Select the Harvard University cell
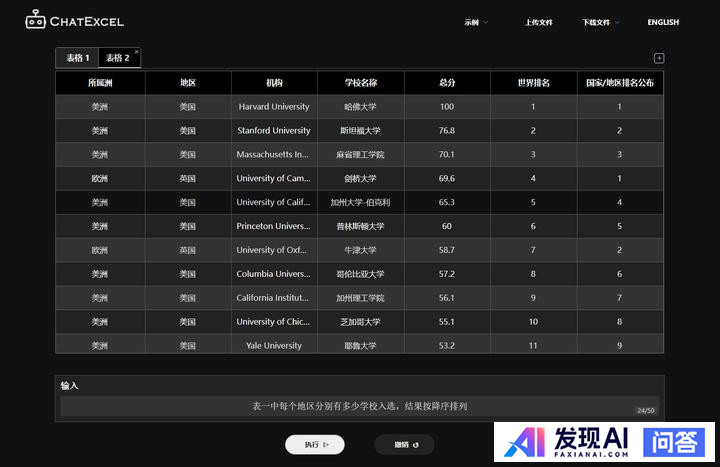This screenshot has width=720, height=467. coord(274,107)
